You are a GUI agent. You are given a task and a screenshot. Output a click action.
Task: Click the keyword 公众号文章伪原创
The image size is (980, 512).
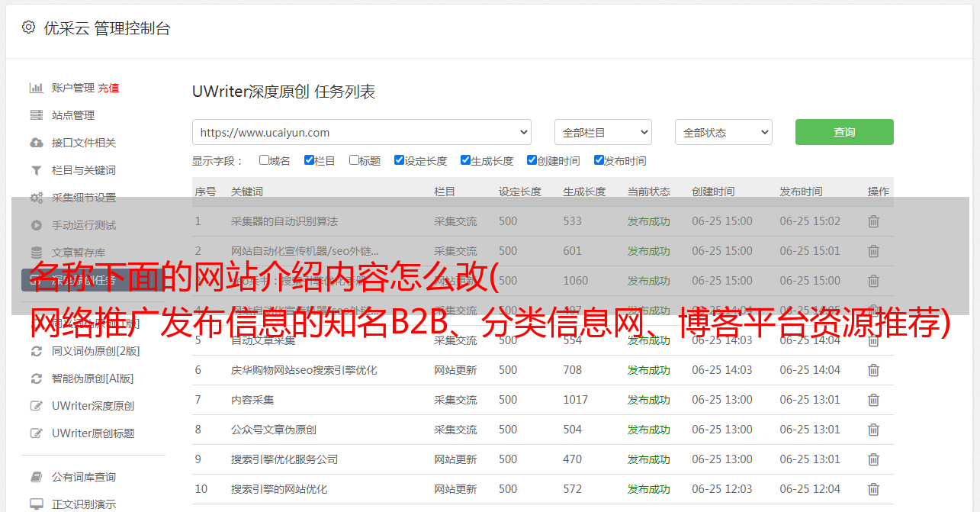tap(274, 430)
